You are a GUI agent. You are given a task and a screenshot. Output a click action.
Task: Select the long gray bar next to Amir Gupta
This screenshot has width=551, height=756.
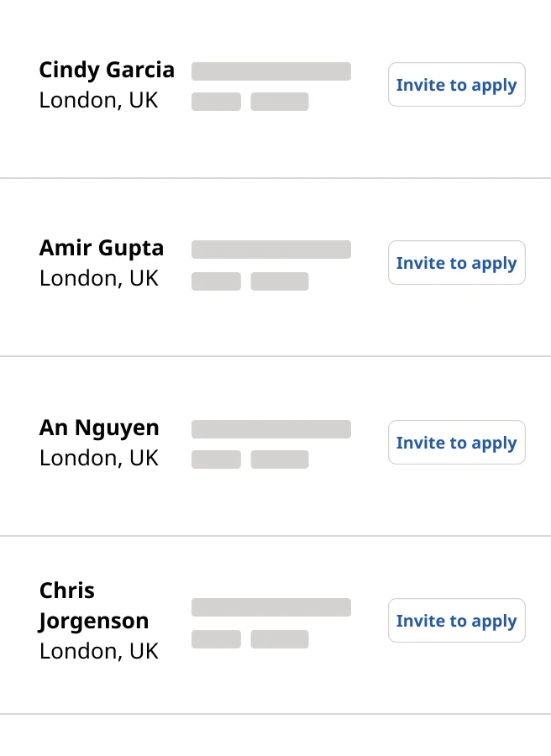point(270,249)
